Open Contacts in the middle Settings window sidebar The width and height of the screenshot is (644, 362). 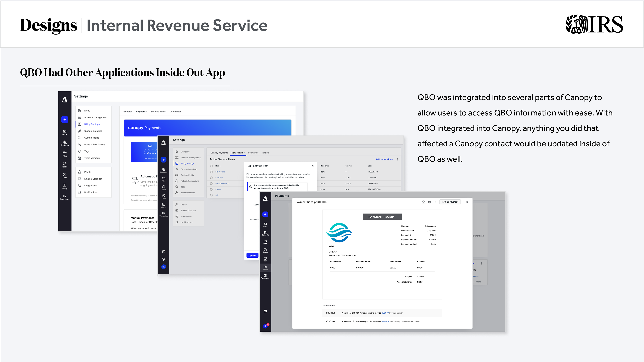click(x=164, y=170)
